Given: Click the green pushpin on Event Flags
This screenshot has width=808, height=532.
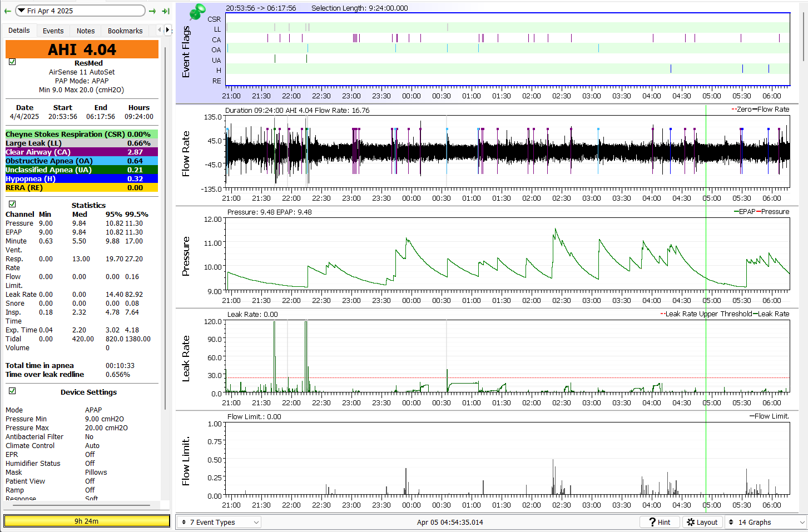Looking at the screenshot, I should [196, 12].
